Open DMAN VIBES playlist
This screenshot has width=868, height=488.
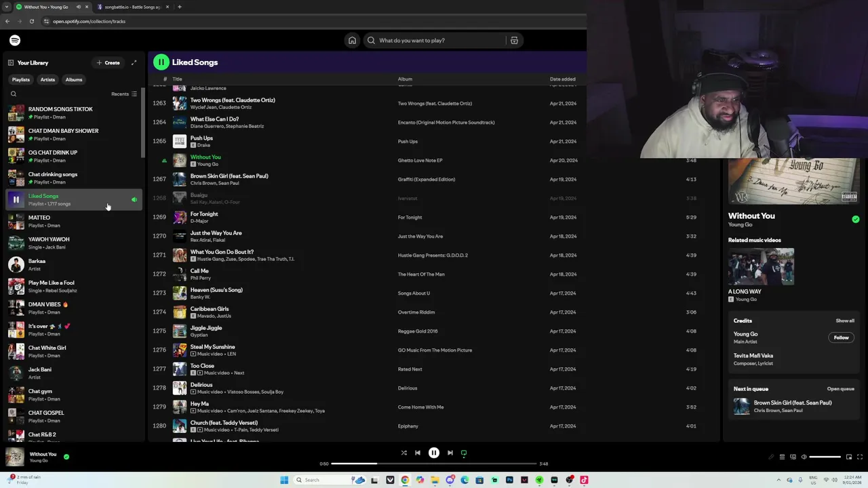click(73, 308)
